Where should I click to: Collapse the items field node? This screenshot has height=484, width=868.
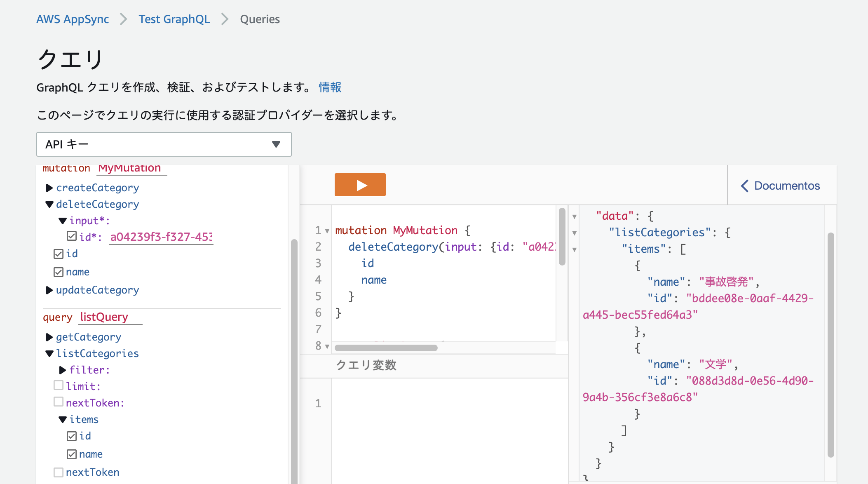point(62,420)
